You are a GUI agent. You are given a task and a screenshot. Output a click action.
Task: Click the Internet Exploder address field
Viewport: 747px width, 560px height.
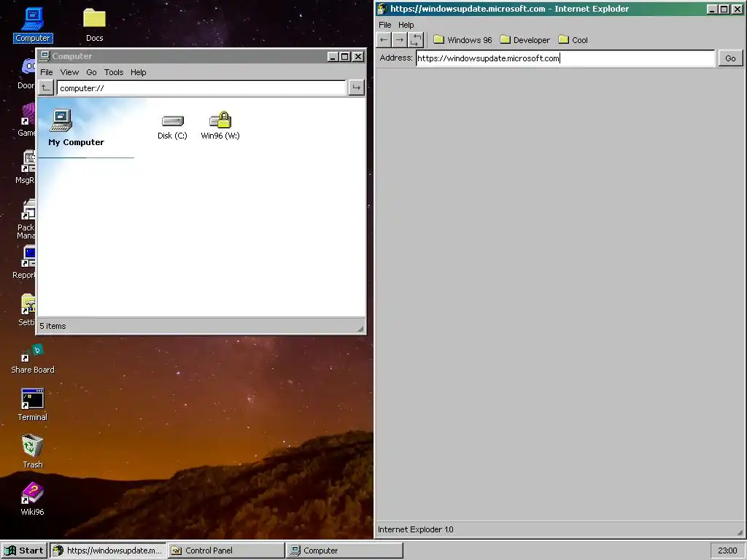[565, 58]
